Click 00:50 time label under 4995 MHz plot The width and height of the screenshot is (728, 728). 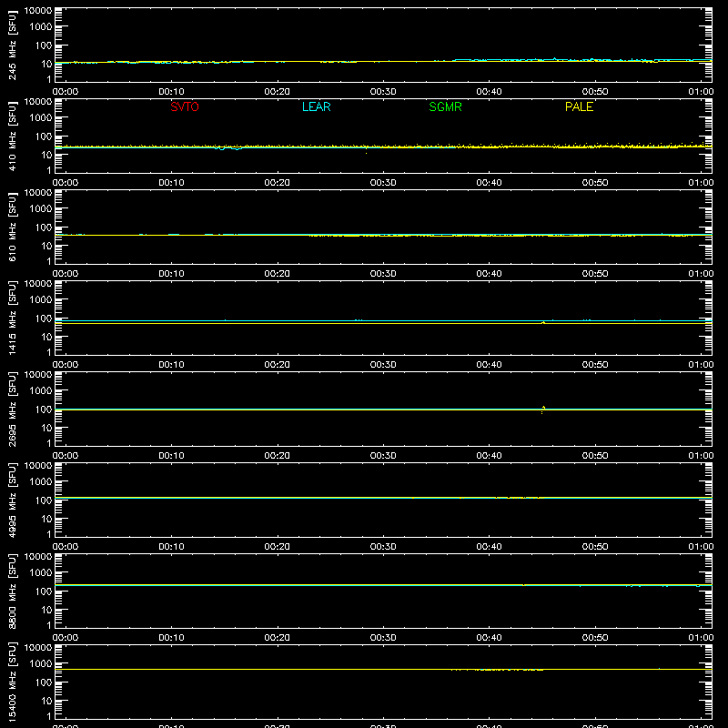pos(595,547)
